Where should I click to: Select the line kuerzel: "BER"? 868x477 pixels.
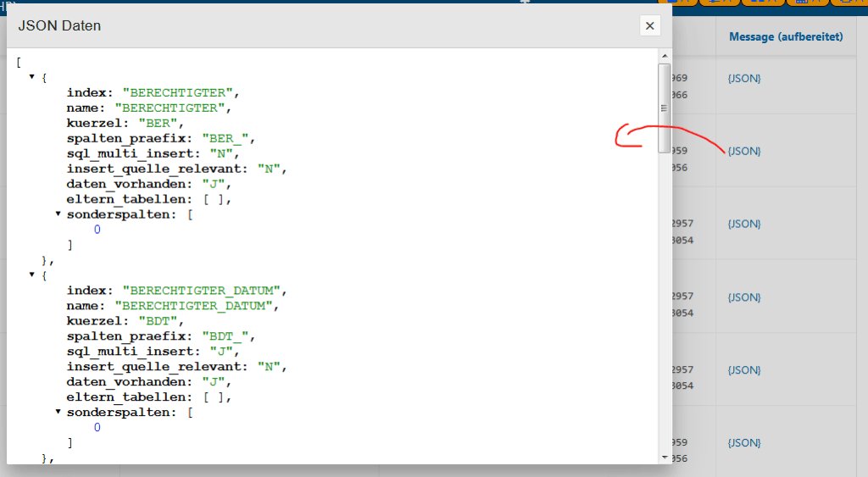125,123
